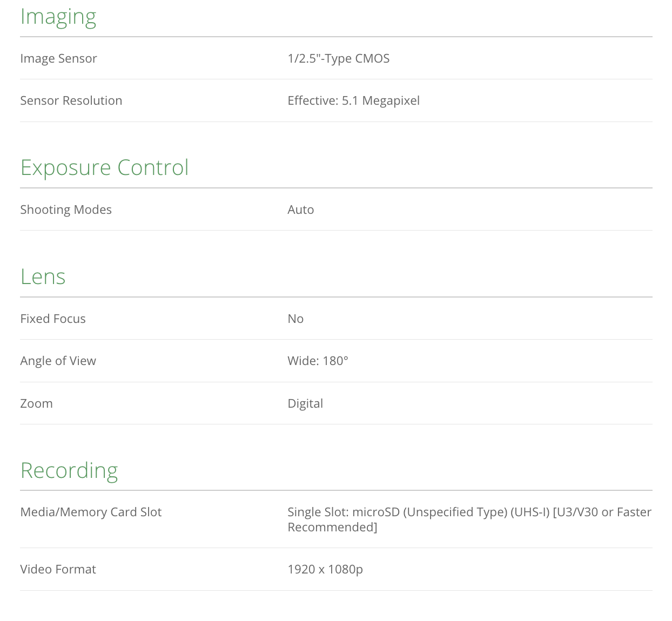672x621 pixels.
Task: Select the Angle of View label
Action: coord(58,361)
